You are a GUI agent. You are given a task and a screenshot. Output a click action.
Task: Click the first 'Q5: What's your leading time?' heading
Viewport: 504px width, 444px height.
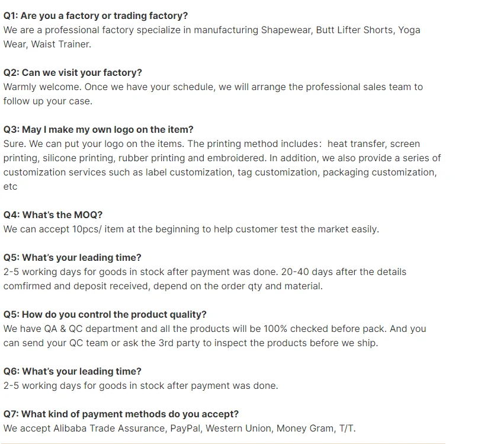[72, 257]
